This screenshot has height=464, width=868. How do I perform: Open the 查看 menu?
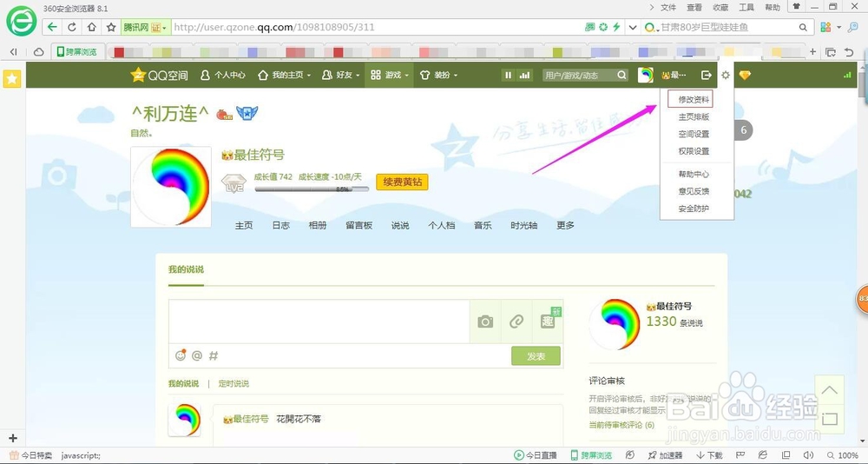[694, 7]
